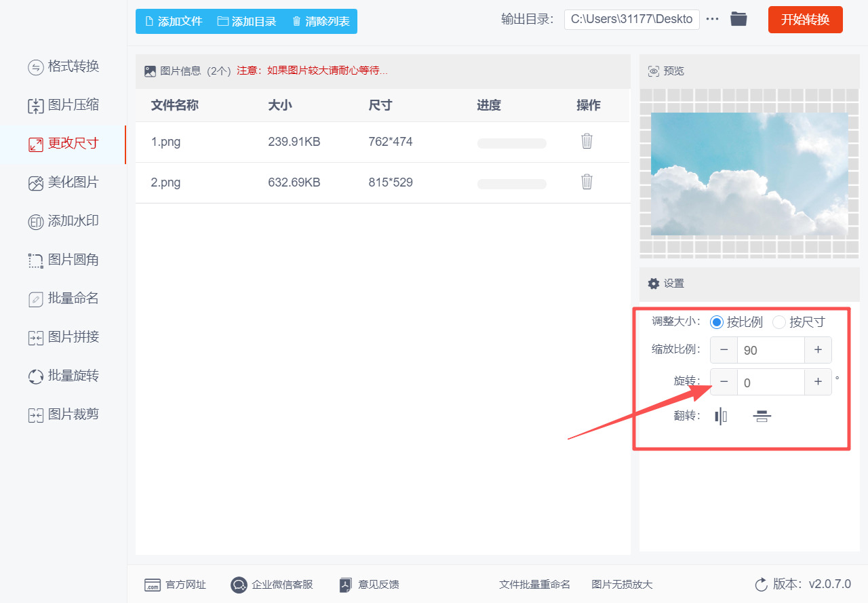Open the 添加水印 watermark section

64,221
